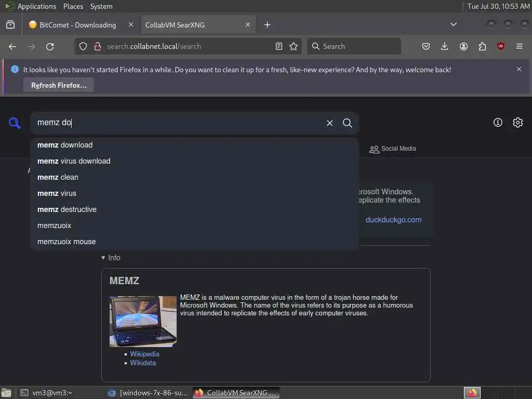Close the CollabVM SearXNG tab
532x399 pixels.
248,25
